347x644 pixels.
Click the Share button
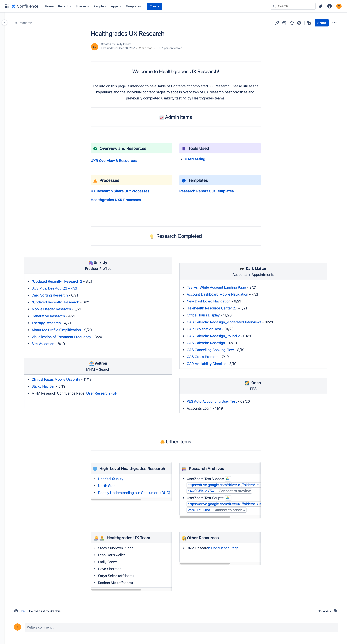pyautogui.click(x=321, y=23)
